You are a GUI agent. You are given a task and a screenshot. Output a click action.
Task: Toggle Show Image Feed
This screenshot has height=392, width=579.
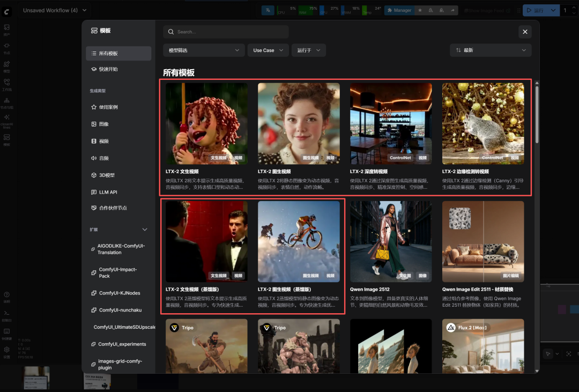pos(487,11)
